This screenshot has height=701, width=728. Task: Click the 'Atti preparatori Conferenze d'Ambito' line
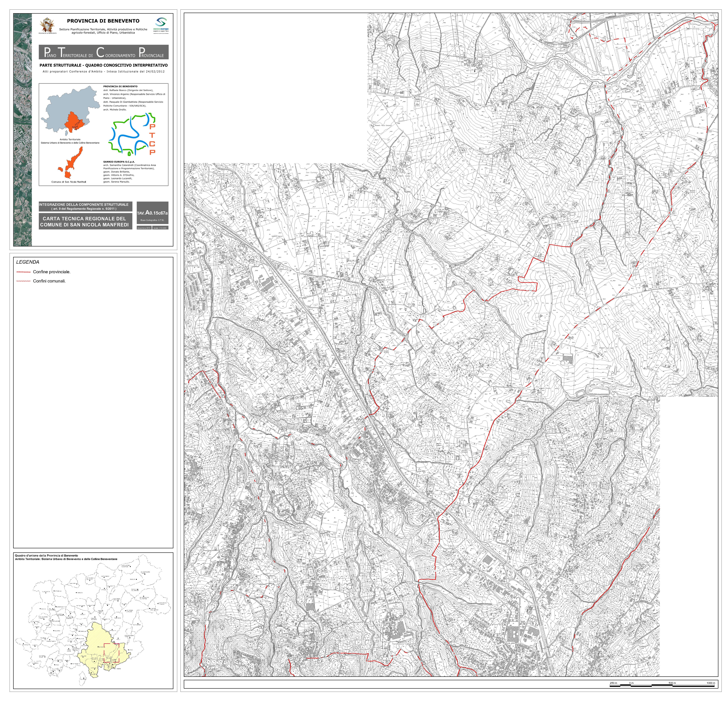(x=104, y=72)
